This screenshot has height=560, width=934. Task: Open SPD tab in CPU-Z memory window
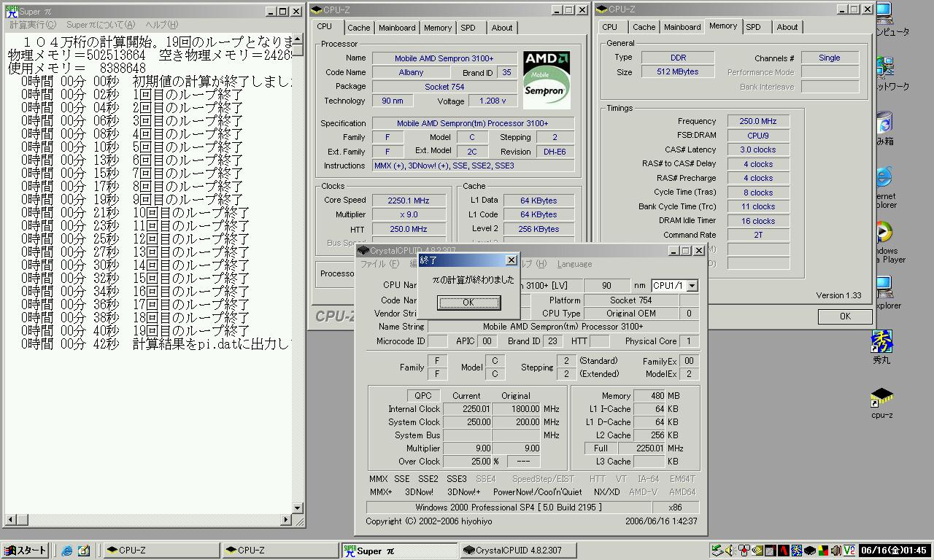coord(753,27)
